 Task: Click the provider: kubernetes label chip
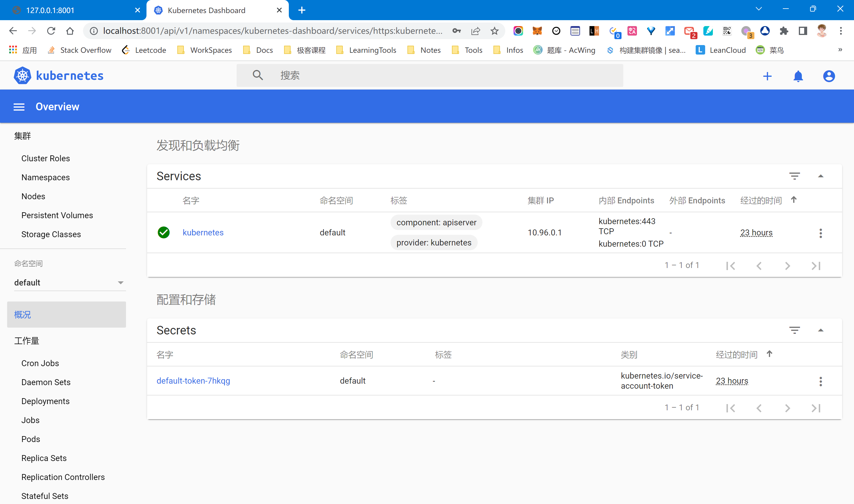tap(434, 243)
